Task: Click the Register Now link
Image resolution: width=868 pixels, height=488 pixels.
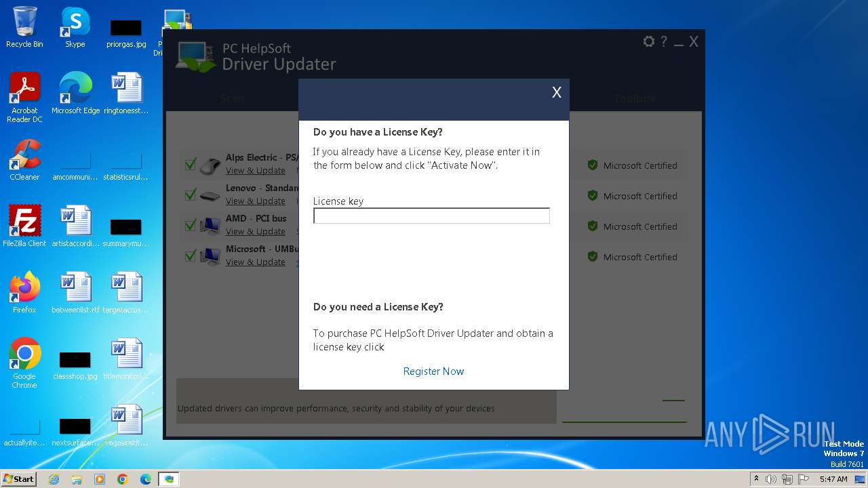Action: click(x=433, y=371)
